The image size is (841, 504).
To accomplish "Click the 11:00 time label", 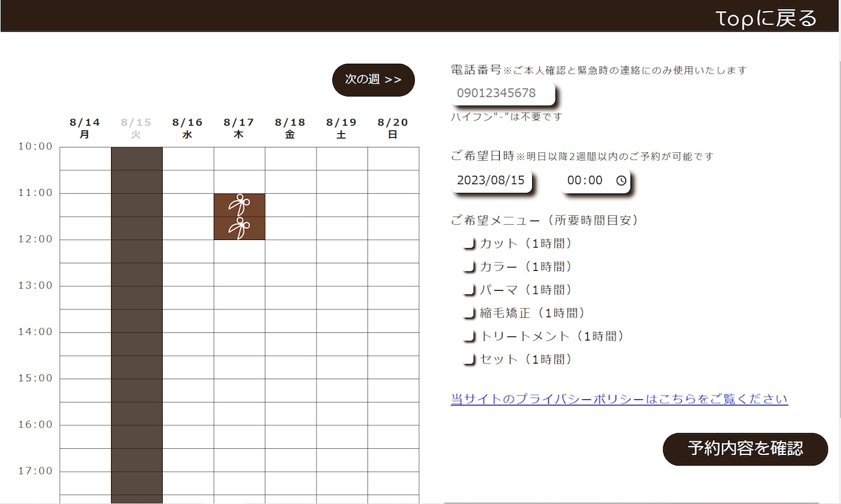I will [35, 192].
